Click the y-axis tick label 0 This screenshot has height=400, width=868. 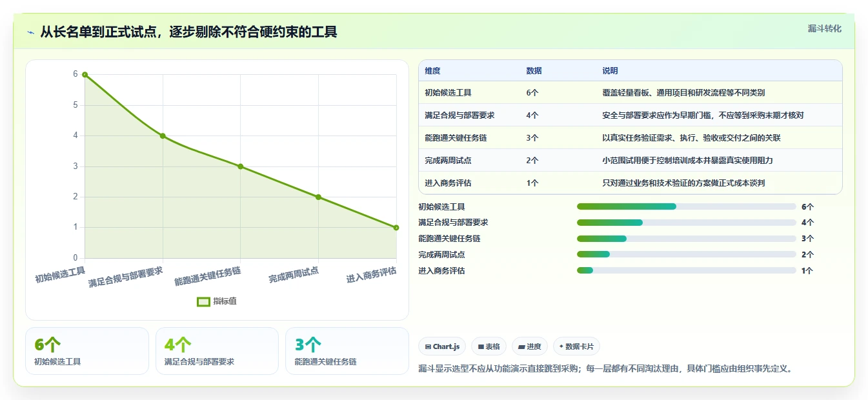pyautogui.click(x=76, y=258)
